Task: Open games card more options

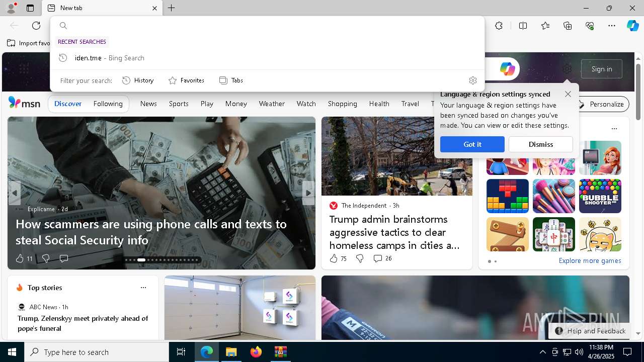Action: [614, 129]
